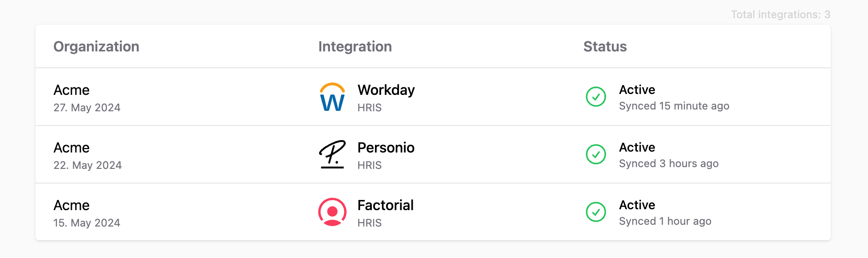Open the Personio integration name
This screenshot has height=258, width=868.
click(x=386, y=148)
